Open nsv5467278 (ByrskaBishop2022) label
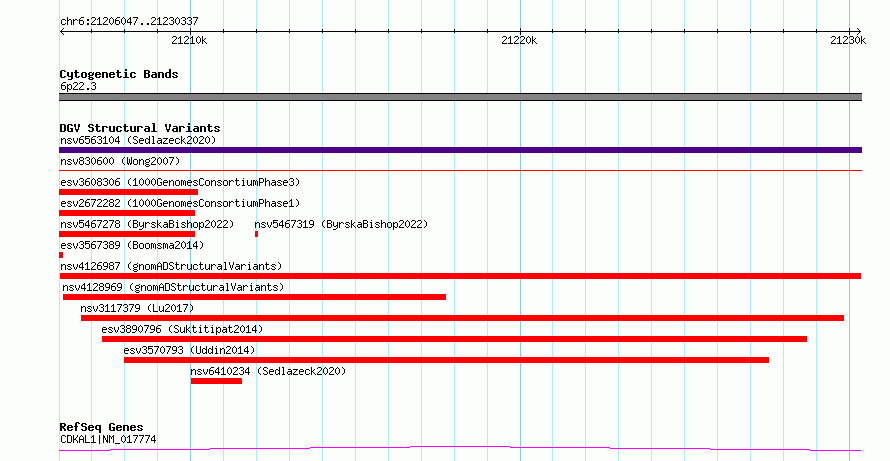Screen dimensions: 890x461 click(147, 224)
